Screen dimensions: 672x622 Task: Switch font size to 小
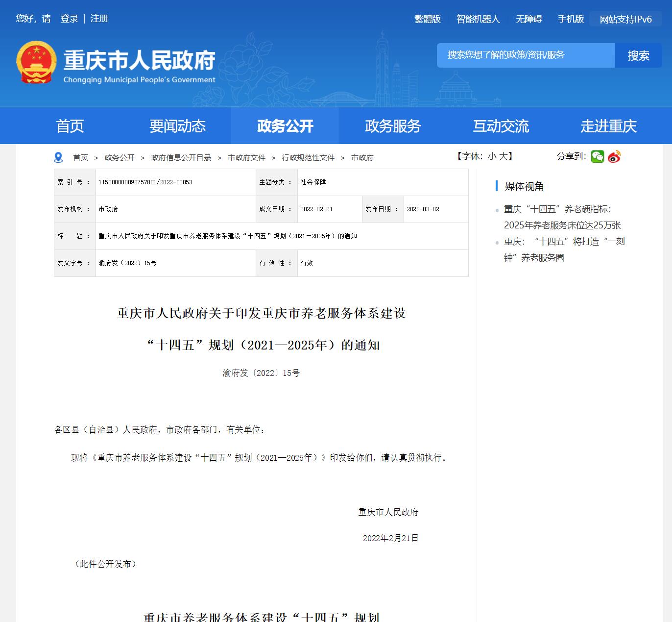point(491,156)
